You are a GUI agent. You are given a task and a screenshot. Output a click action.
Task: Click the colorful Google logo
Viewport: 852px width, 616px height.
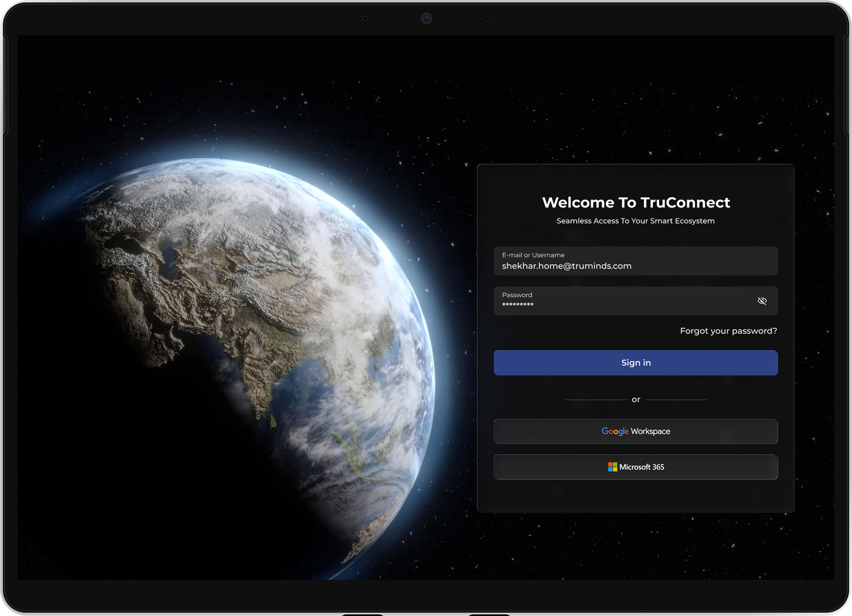click(x=615, y=431)
